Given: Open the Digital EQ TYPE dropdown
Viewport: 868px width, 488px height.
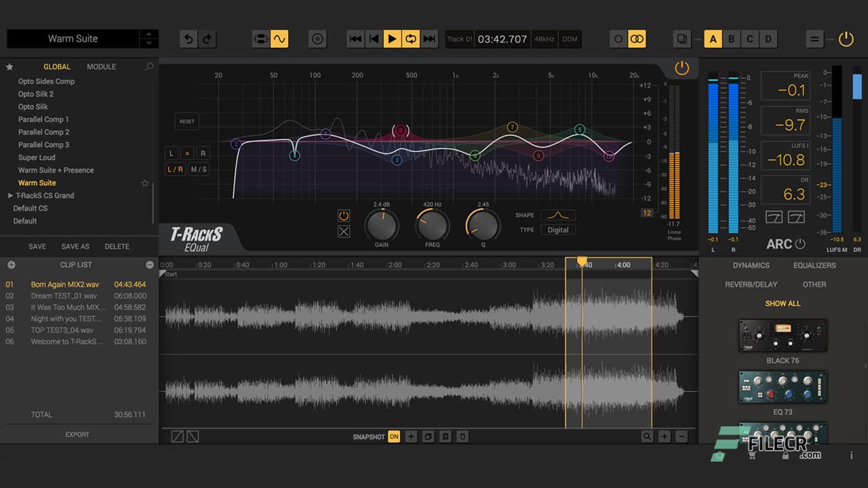Looking at the screenshot, I should pyautogui.click(x=557, y=230).
